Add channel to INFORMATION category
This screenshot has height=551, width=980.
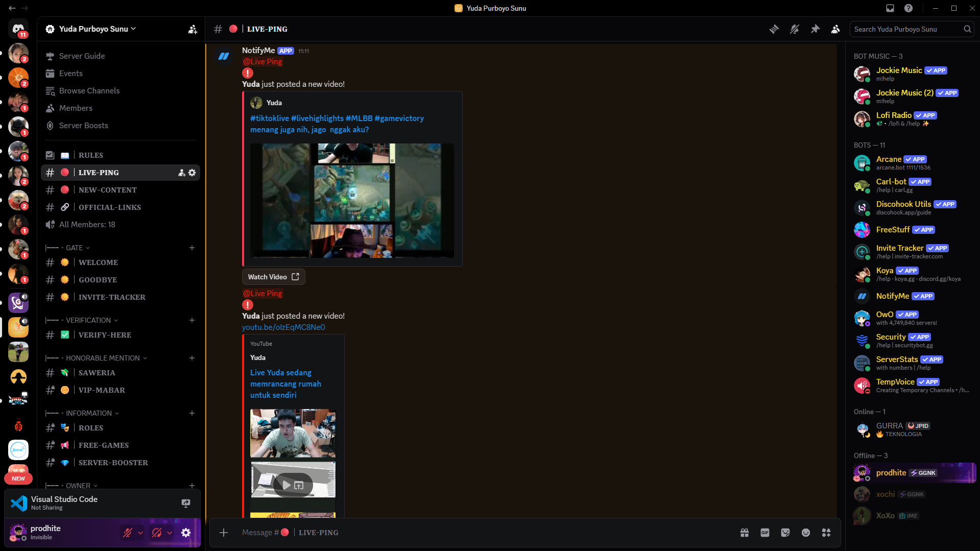[192, 413]
